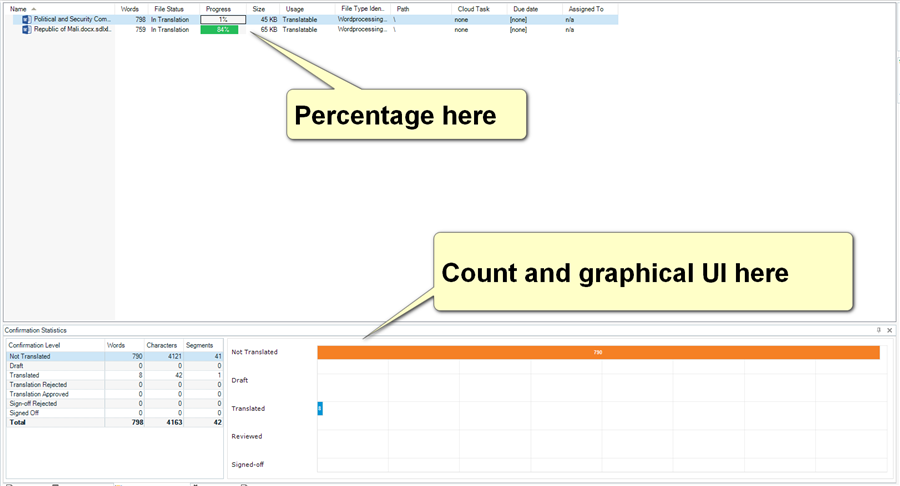Click the Assigned To column header
The width and height of the screenshot is (900, 486).
(x=586, y=9)
